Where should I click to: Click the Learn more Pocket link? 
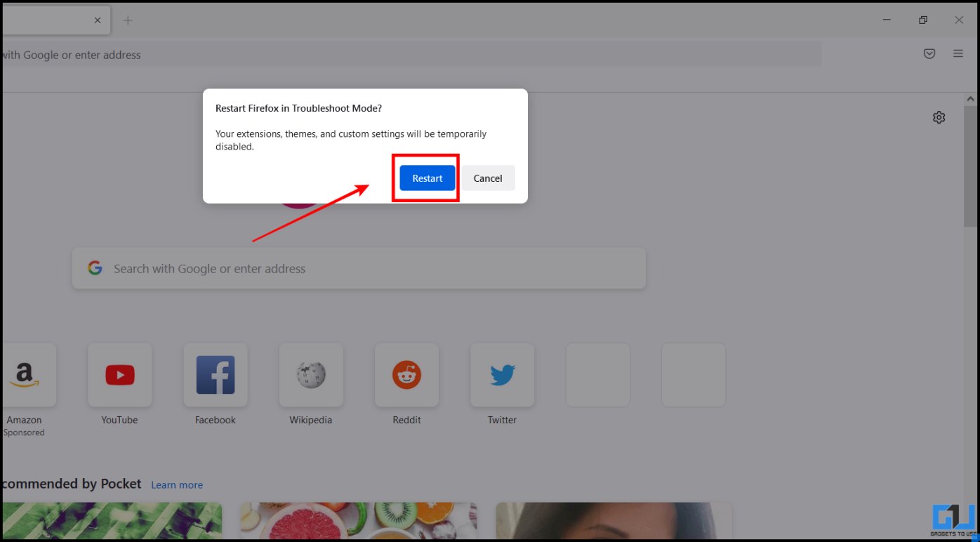click(x=177, y=485)
